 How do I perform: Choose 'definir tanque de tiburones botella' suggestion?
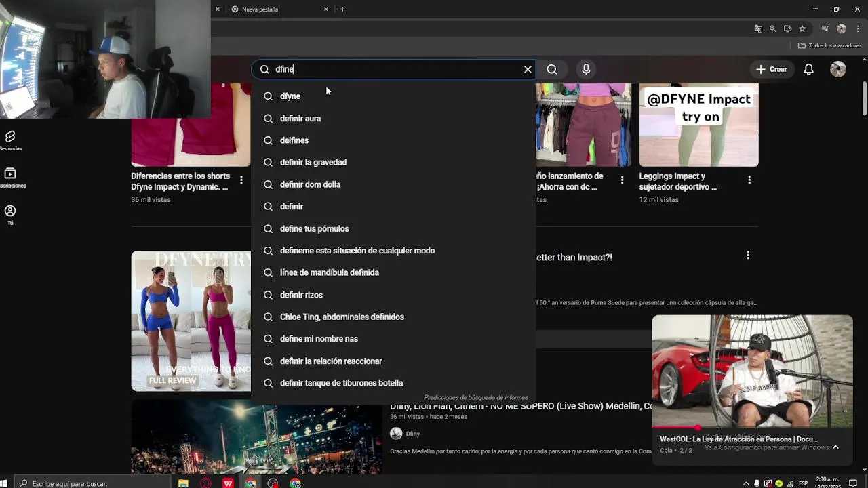click(x=393, y=383)
